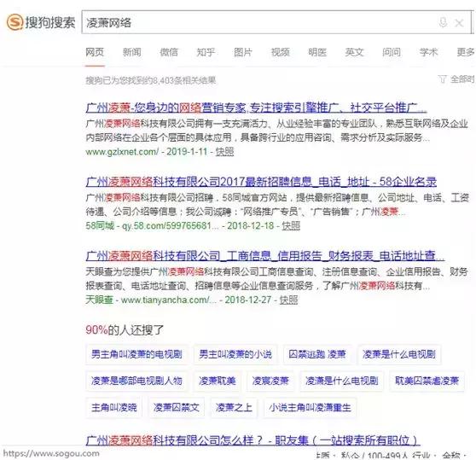Open the 全部时间 filter funnel icon
This screenshot has width=476, height=460.
(x=442, y=79)
